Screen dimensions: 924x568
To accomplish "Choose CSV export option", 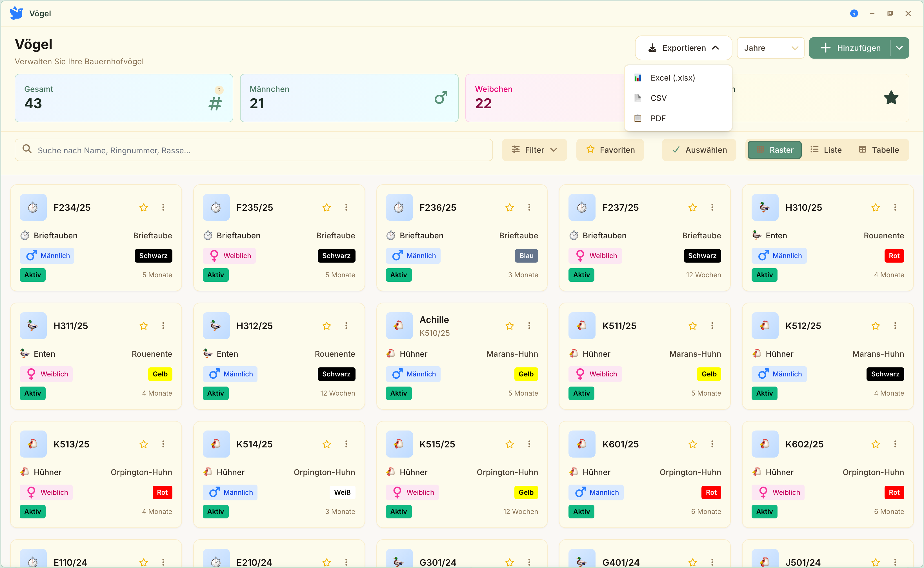I will (x=678, y=98).
